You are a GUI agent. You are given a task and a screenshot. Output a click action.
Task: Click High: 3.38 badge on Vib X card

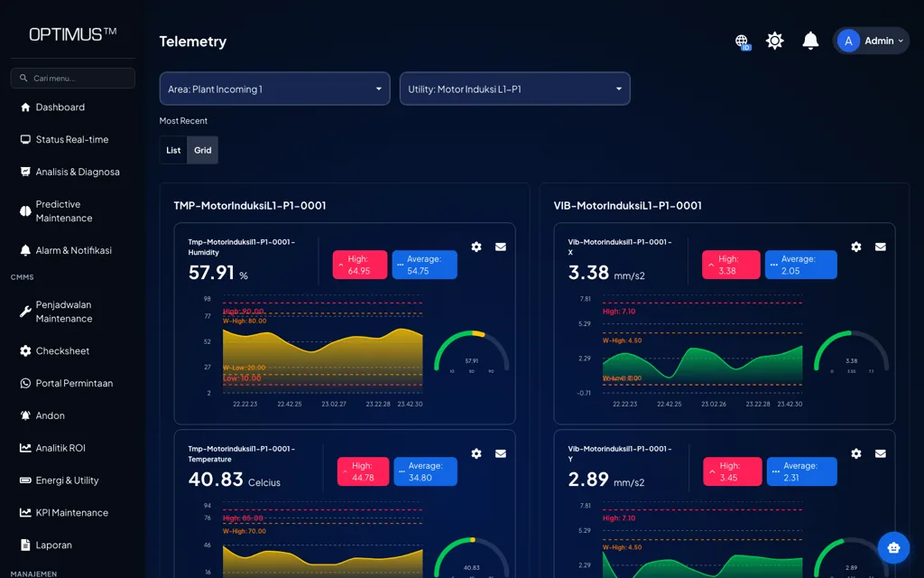click(x=731, y=265)
